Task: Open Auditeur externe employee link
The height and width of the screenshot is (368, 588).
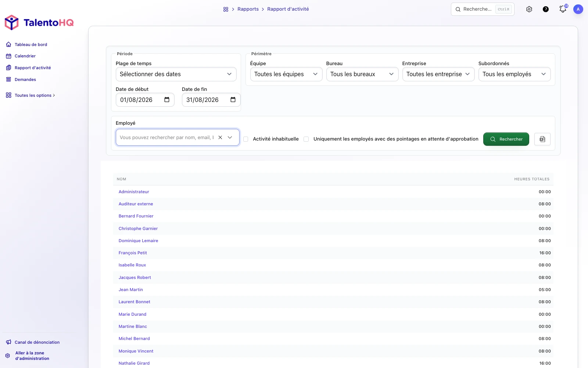Action: [136, 204]
